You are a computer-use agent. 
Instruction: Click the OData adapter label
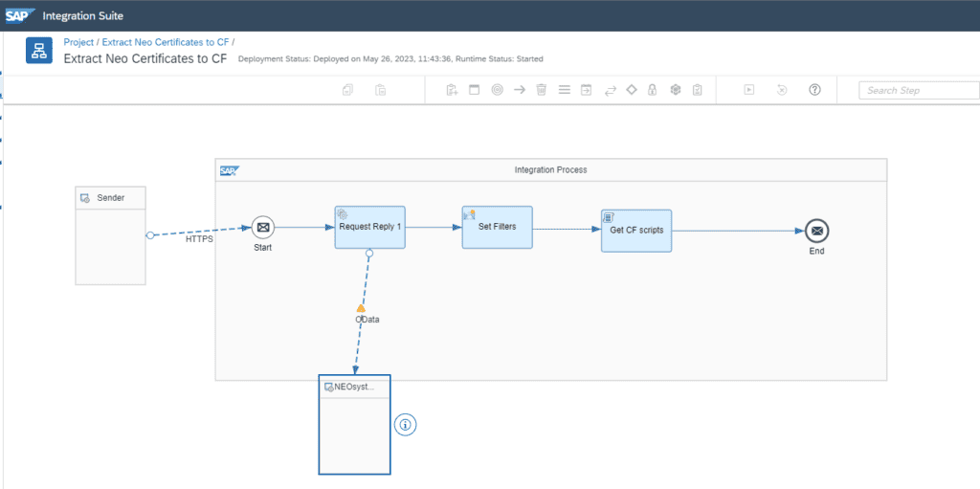(x=367, y=319)
